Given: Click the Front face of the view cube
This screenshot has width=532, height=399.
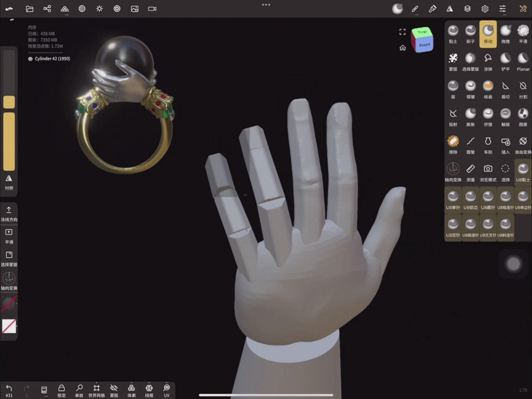Looking at the screenshot, I should [424, 45].
